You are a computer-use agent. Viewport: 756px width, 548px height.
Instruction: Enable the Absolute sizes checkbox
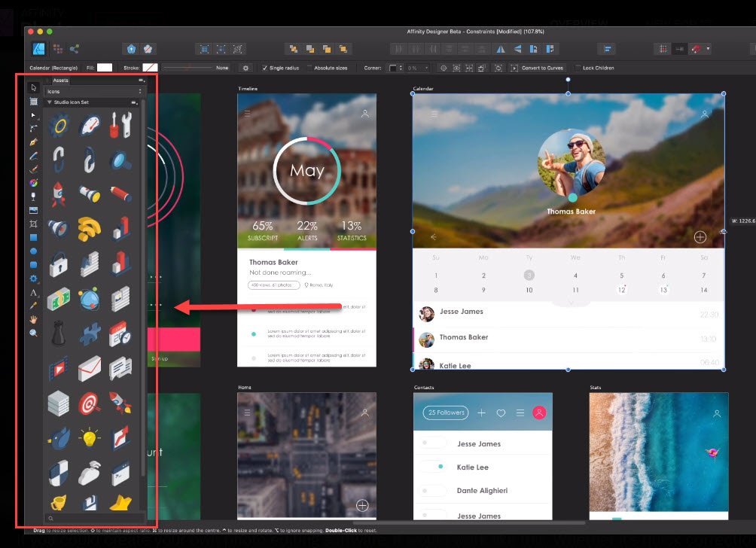(x=309, y=68)
